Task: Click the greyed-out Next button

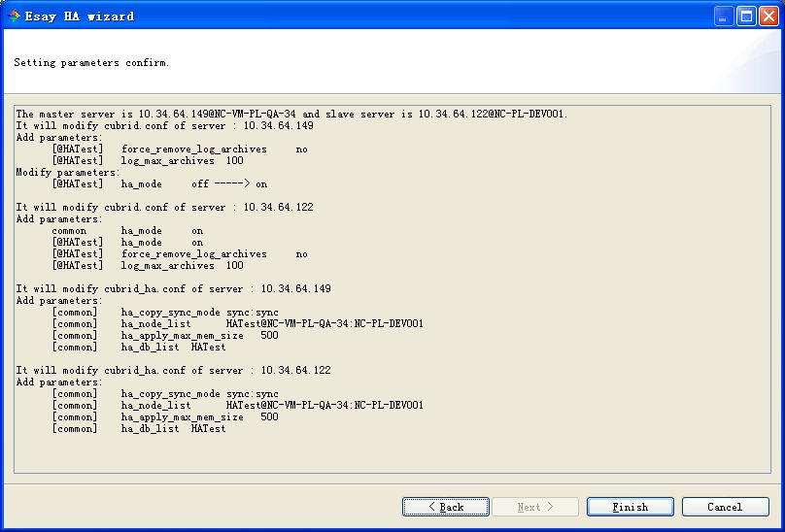Action: 535,507
